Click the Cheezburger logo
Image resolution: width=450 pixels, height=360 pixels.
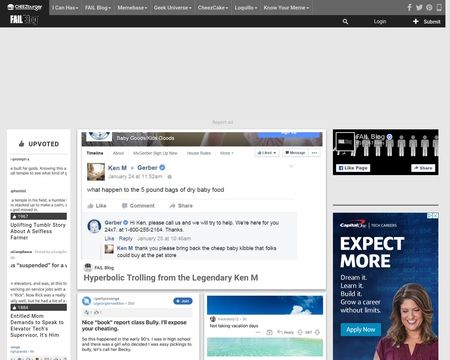click(25, 7)
